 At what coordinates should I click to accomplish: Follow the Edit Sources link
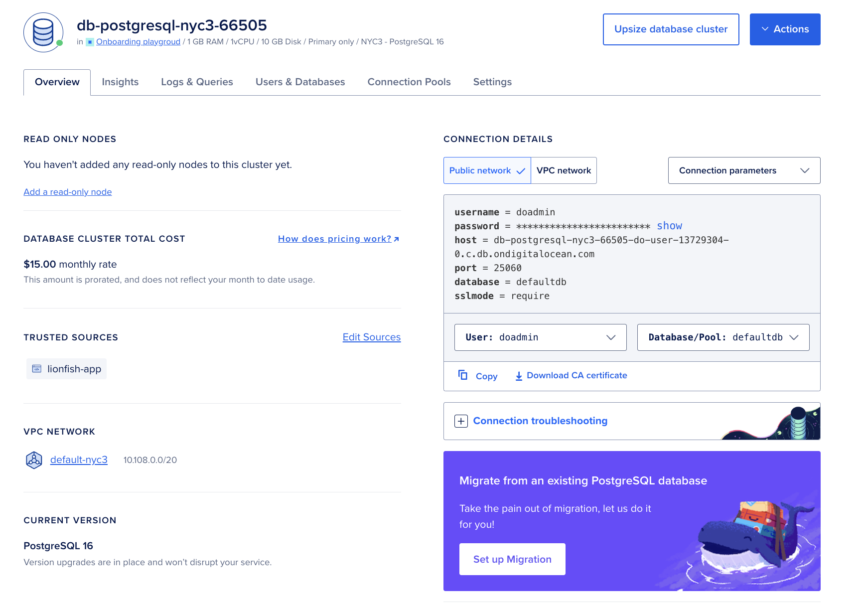click(x=371, y=337)
